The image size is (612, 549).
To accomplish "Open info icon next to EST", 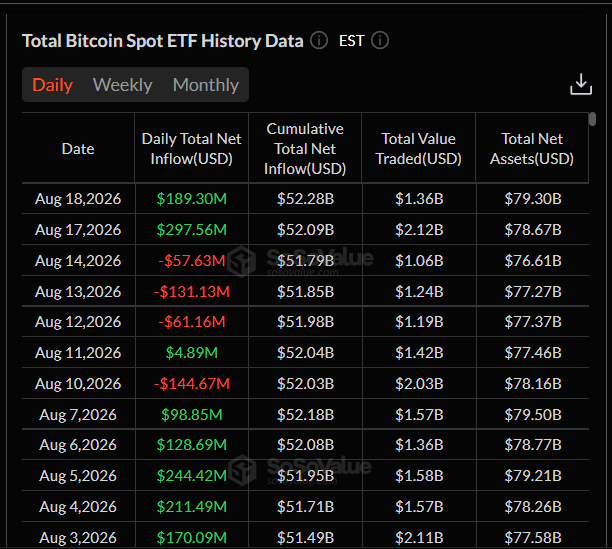I will 380,41.
